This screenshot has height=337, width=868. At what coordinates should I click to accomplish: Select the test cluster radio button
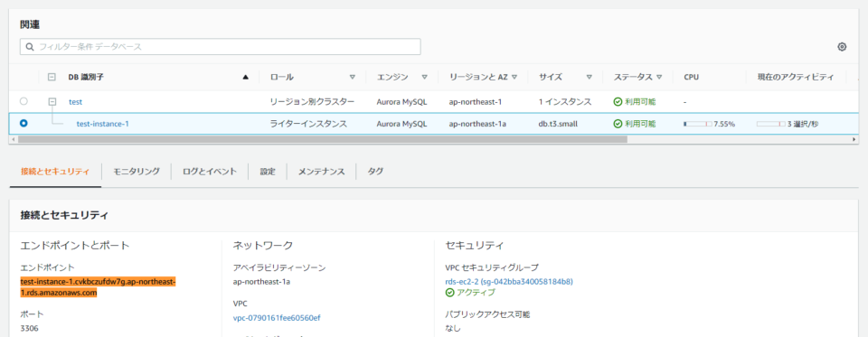(24, 102)
